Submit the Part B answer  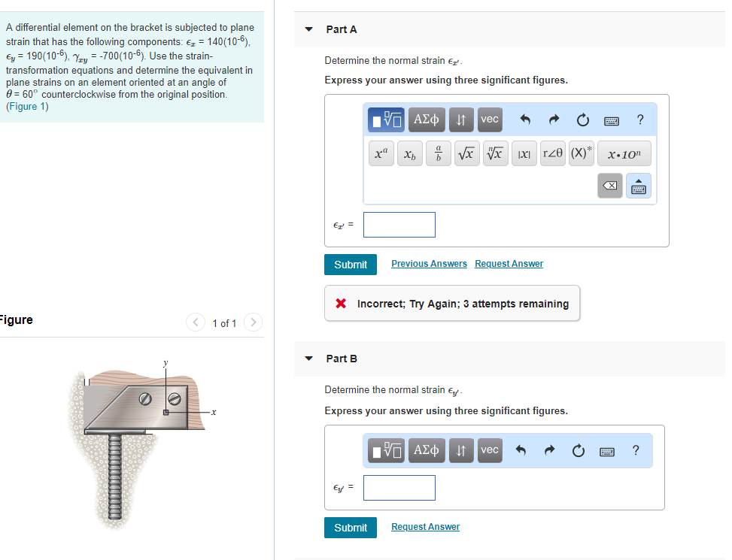pyautogui.click(x=350, y=527)
